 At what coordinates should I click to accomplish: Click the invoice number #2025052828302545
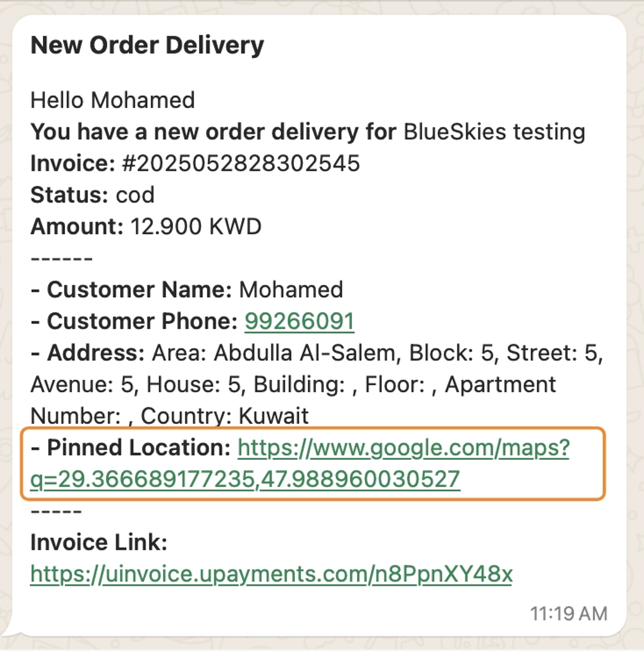pyautogui.click(x=241, y=163)
